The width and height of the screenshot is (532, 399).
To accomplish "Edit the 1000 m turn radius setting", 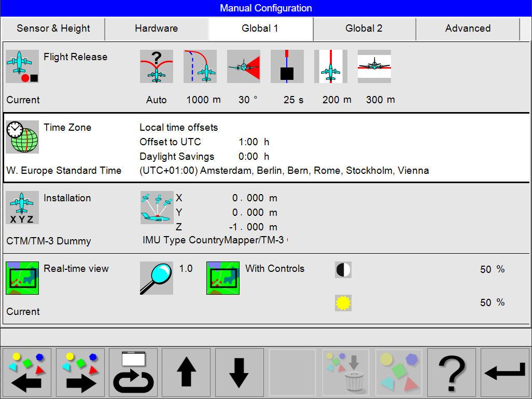I will (200, 66).
